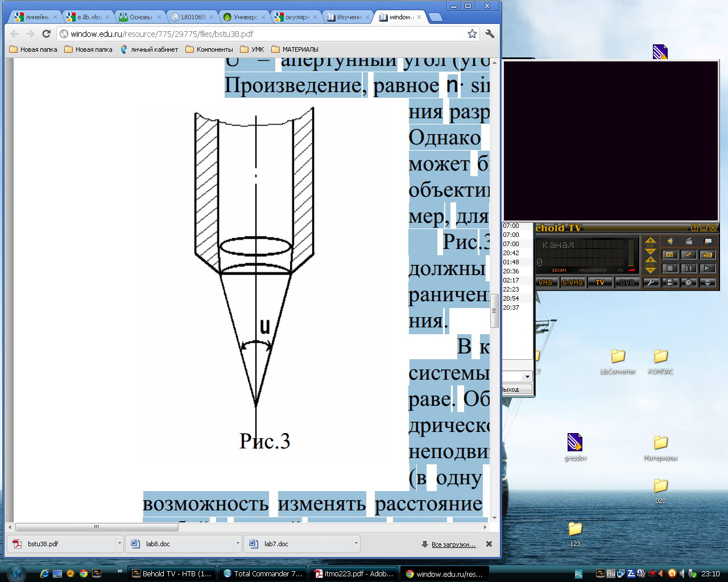728x582 pixels.
Task: Volume down button in Behold TV
Action: [650, 270]
